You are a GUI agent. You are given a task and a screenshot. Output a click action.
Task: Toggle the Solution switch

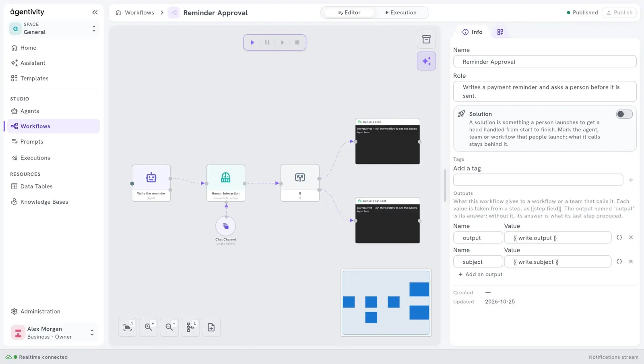coord(624,114)
